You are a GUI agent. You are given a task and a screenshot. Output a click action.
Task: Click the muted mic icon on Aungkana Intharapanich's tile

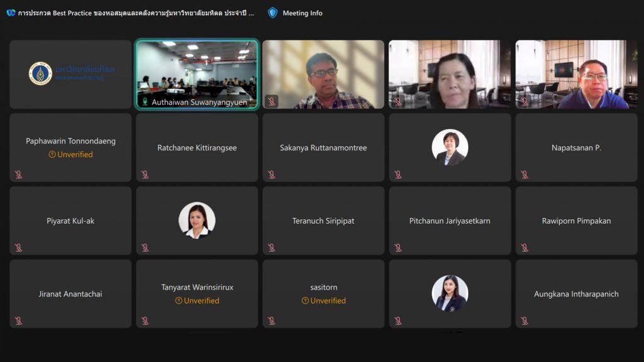point(525,321)
